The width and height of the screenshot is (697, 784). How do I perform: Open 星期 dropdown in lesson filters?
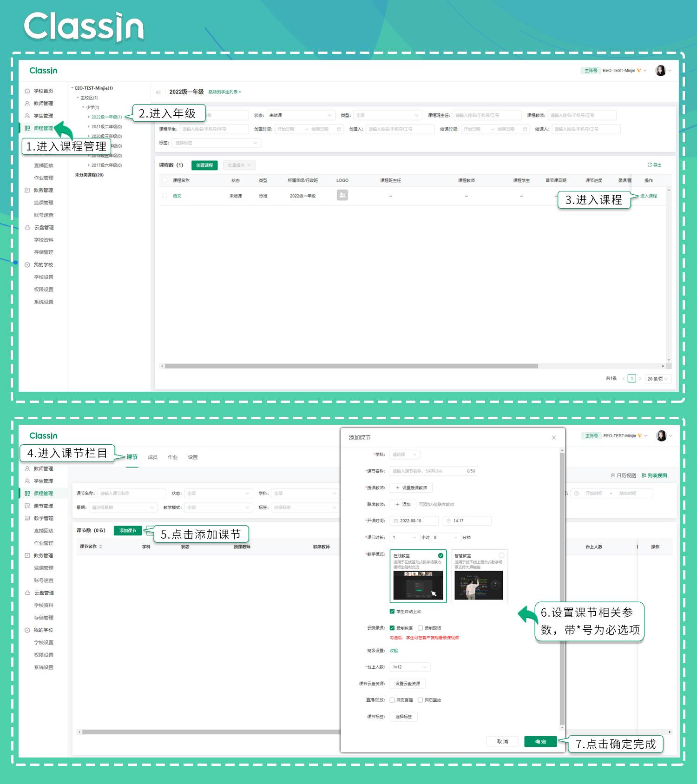[x=123, y=507]
